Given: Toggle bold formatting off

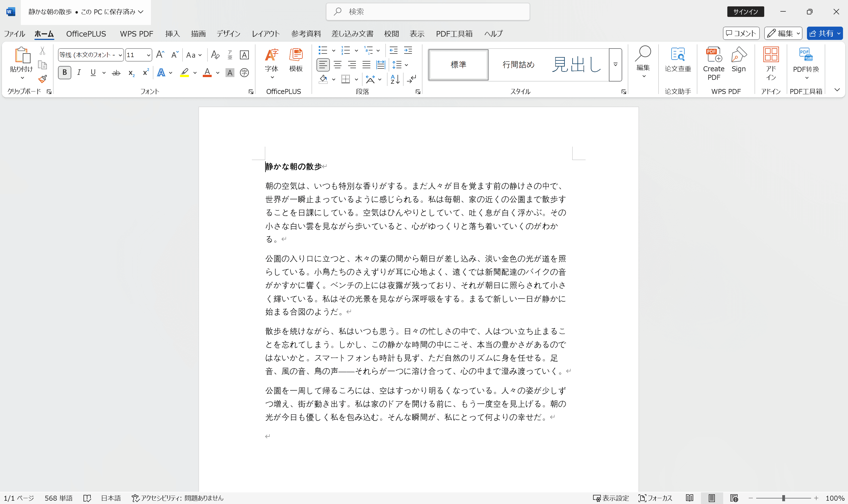Looking at the screenshot, I should point(65,72).
